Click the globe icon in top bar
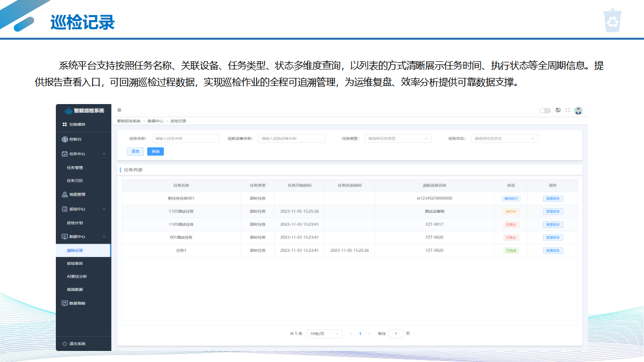 (558, 110)
